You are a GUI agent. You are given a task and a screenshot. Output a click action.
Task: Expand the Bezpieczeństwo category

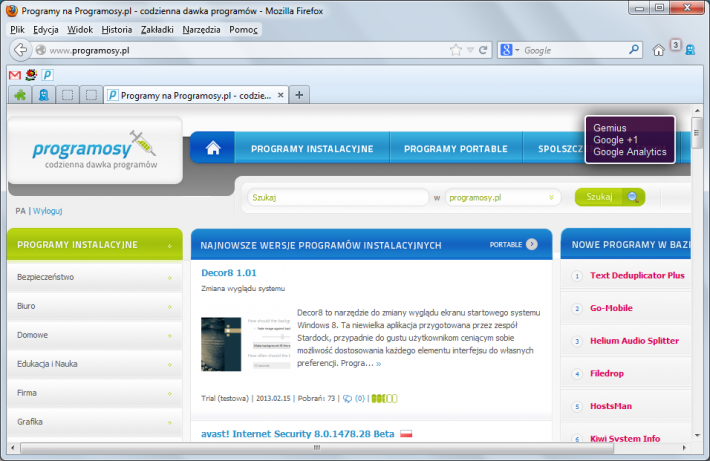click(95, 277)
